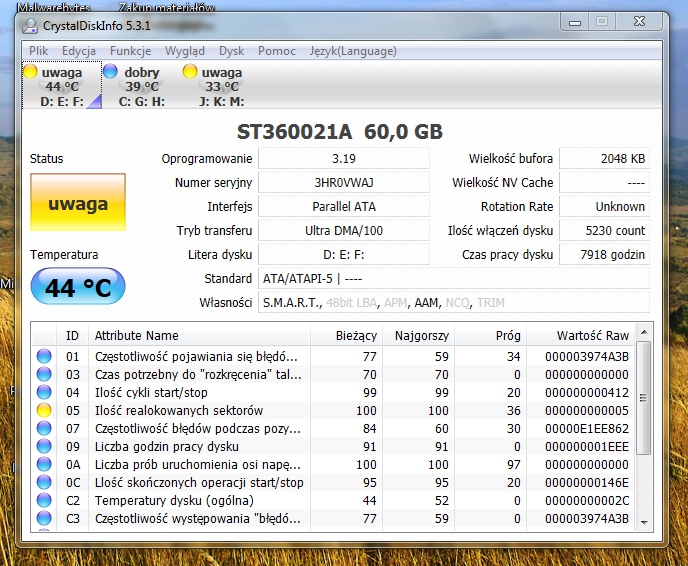Click the 5230 count power-on field
Screen dimensions: 688x566
click(604, 230)
